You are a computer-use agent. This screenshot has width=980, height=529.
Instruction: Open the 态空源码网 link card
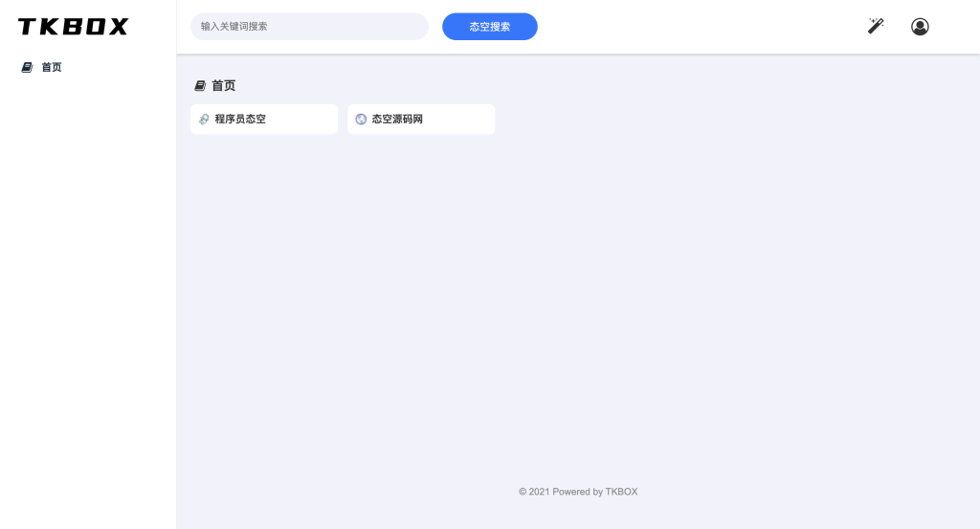click(421, 119)
